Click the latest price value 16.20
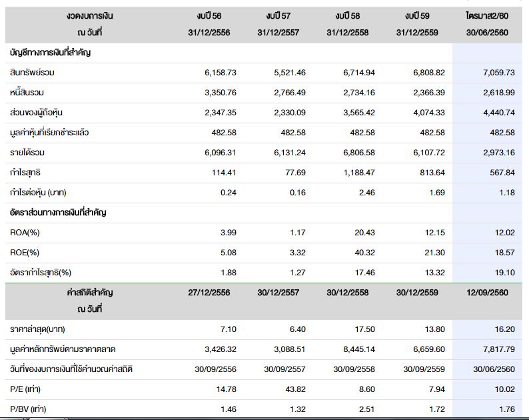 click(505, 329)
